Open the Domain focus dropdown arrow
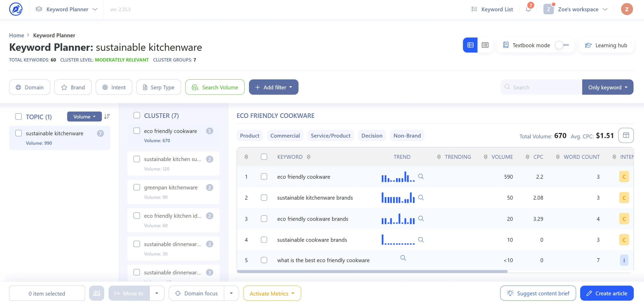Image resolution: width=644 pixels, height=304 pixels. click(231, 293)
